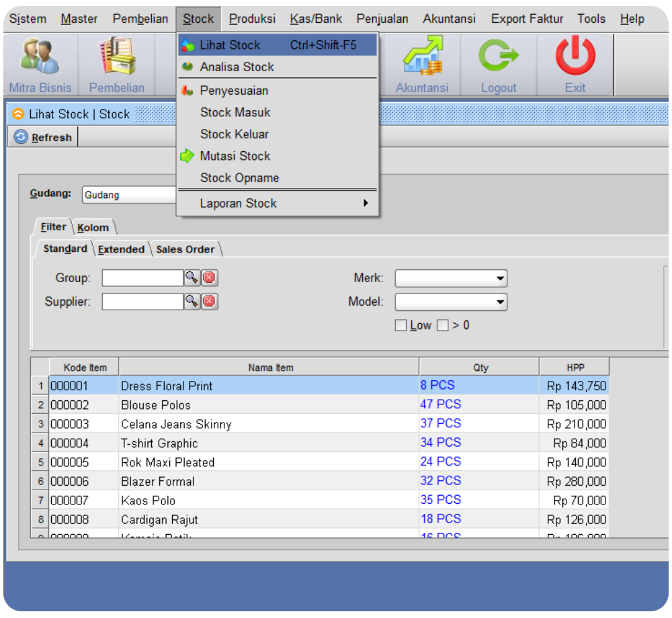Sort by HPP column header
672x618 pixels.
tap(575, 367)
